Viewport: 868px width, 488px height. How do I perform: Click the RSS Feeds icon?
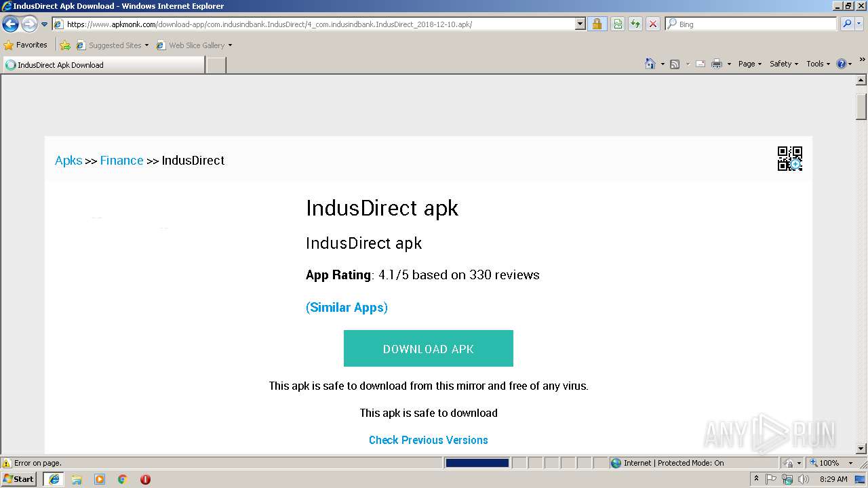point(675,64)
